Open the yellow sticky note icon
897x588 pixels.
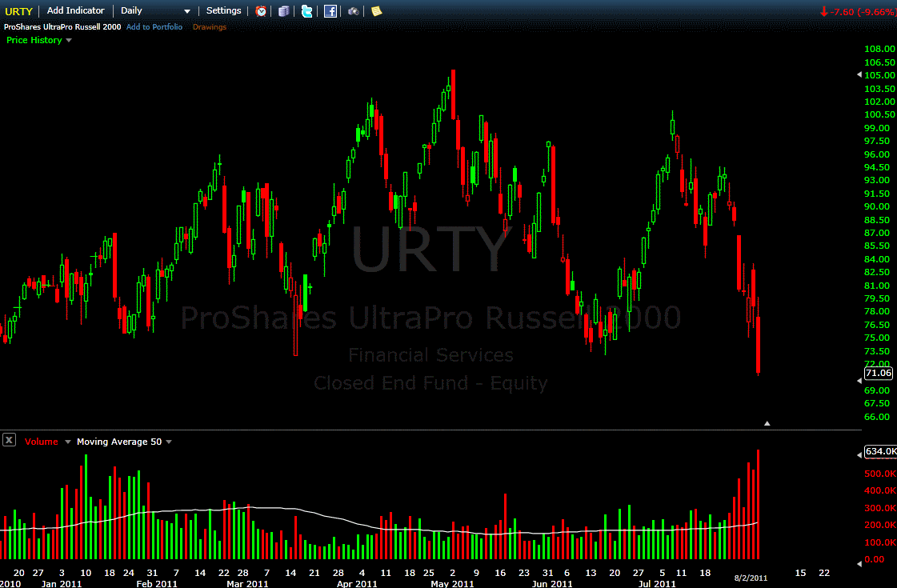[x=376, y=11]
